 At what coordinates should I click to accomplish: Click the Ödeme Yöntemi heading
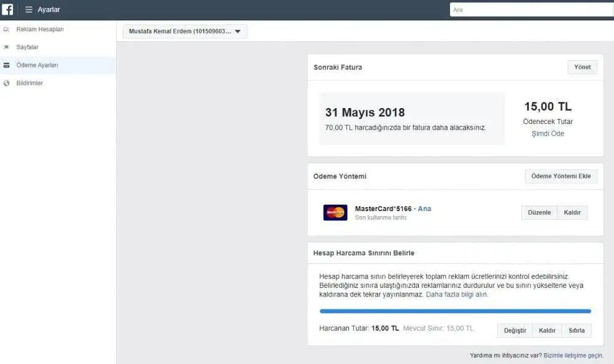[340, 177]
